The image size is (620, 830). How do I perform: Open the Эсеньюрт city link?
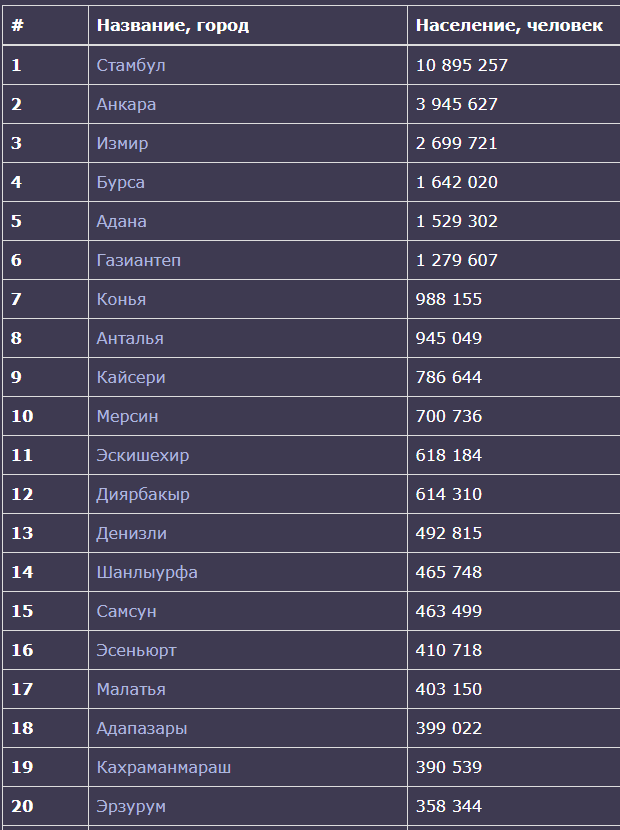point(136,650)
